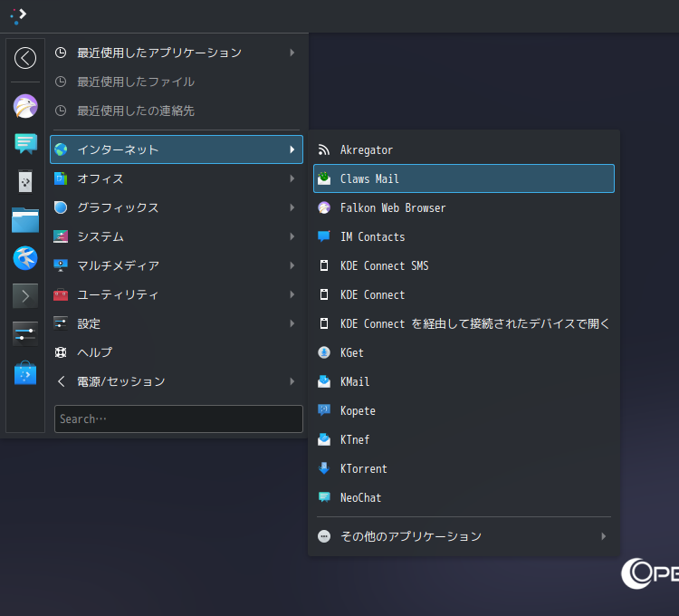Open the KDE Connect phone icon in the sidebar

coord(25,181)
